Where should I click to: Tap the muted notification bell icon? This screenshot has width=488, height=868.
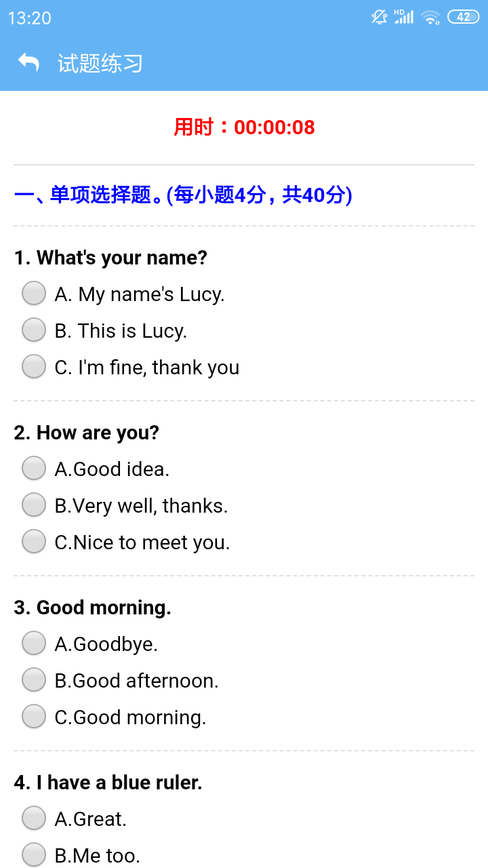(379, 17)
